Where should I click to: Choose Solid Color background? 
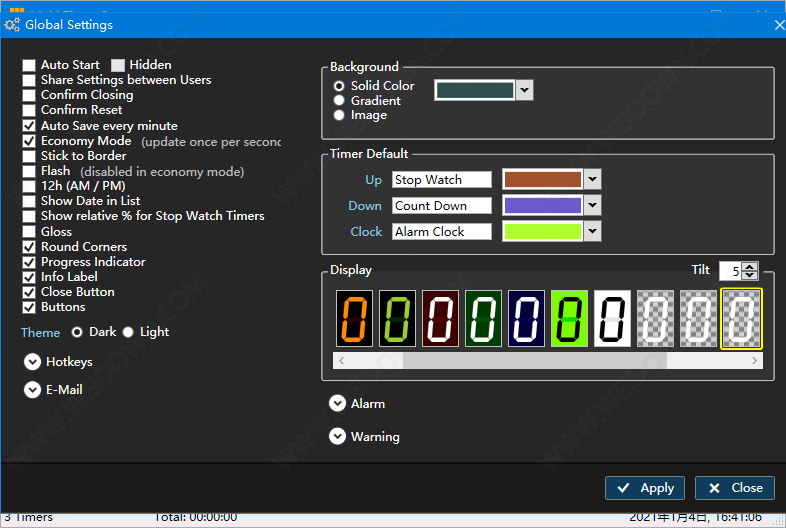(x=339, y=86)
